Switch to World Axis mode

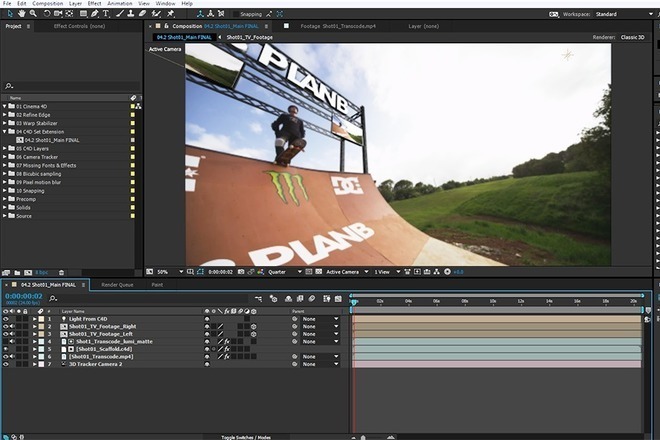point(211,14)
